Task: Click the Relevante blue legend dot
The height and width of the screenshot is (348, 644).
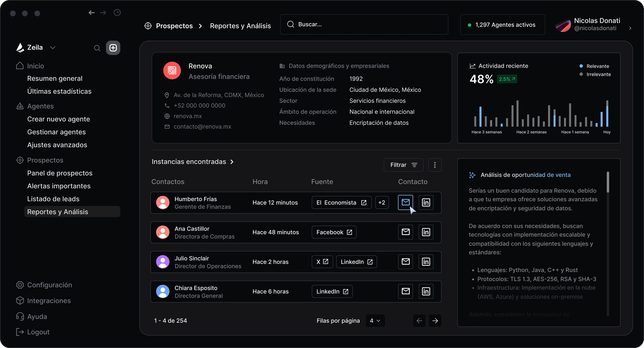Action: click(x=581, y=66)
